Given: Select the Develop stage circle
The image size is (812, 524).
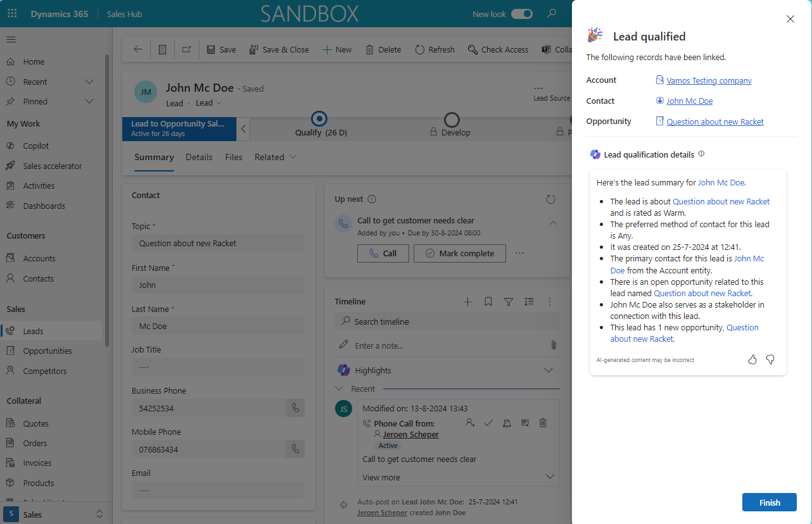Looking at the screenshot, I should [x=452, y=119].
